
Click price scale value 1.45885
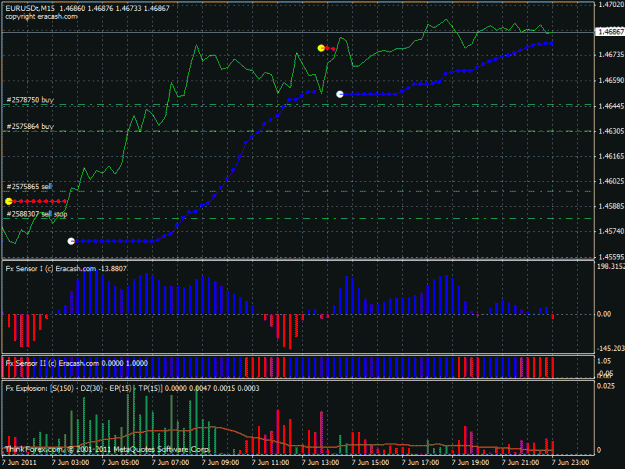(610, 206)
